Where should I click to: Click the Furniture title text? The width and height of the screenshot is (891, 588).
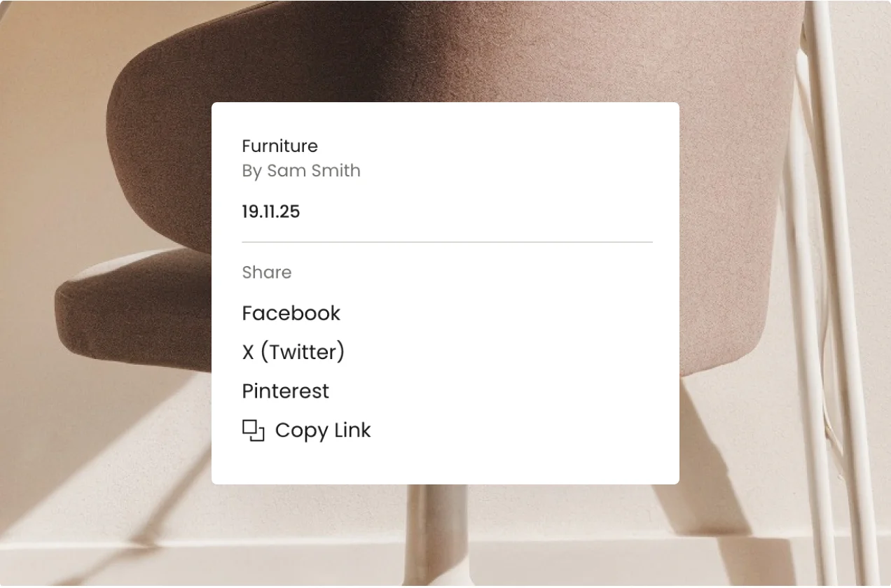point(279,146)
